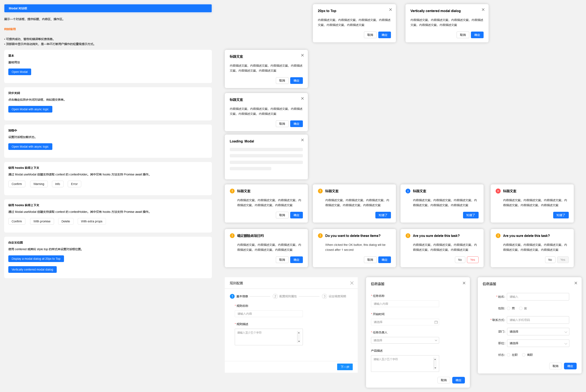This screenshot has width=586, height=392.
Task: Select the 女 radio button
Action: [x=521, y=308]
